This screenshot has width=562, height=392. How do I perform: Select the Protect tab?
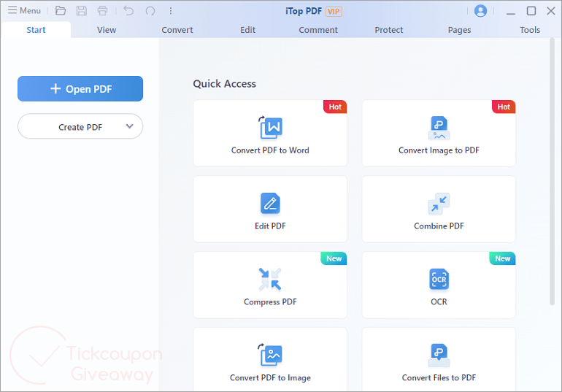(x=389, y=30)
